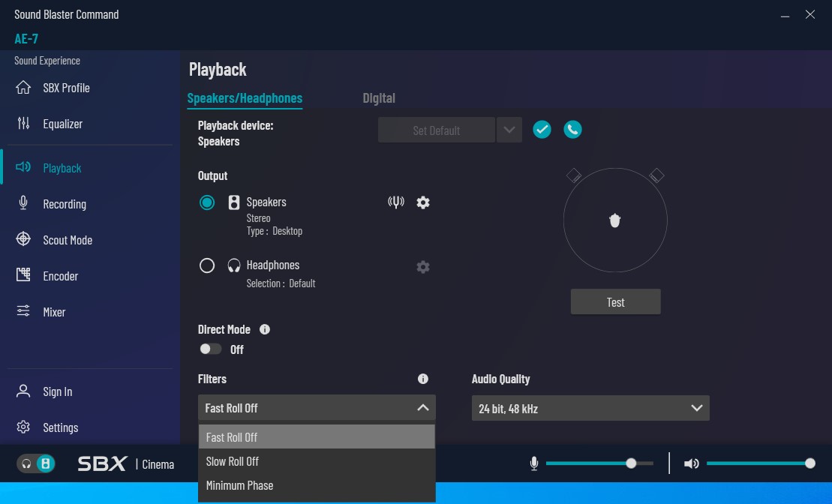Viewport: 832px width, 504px height.
Task: Open the Mixer page label
Action: point(54,312)
